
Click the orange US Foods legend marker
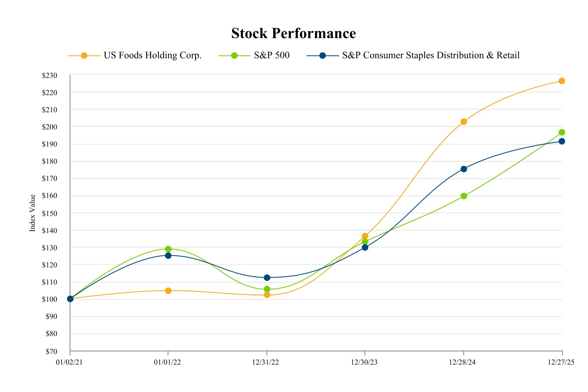[x=84, y=56]
